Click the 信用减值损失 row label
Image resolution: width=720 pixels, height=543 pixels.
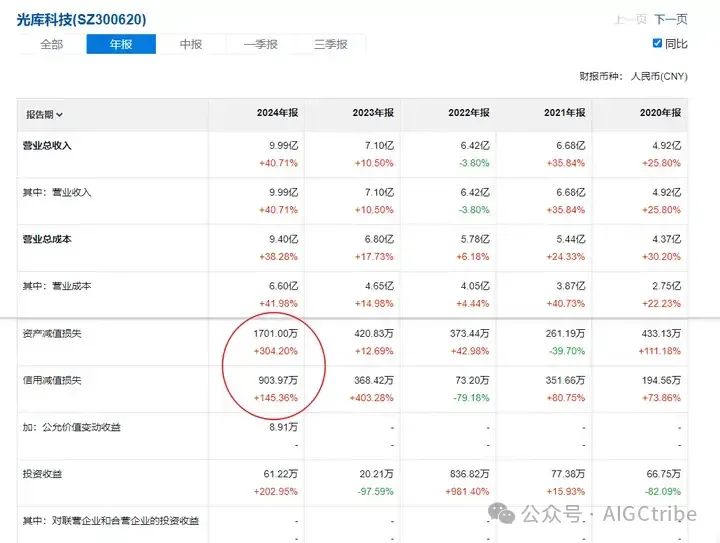(52, 381)
